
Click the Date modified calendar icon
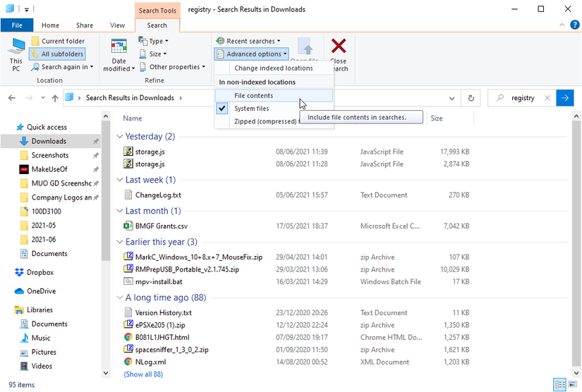tap(119, 47)
